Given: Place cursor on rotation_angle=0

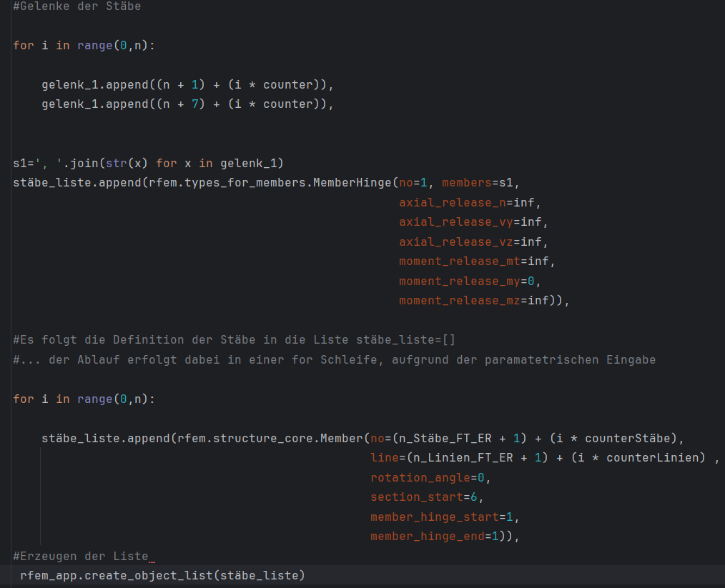Looking at the screenshot, I should (430, 477).
